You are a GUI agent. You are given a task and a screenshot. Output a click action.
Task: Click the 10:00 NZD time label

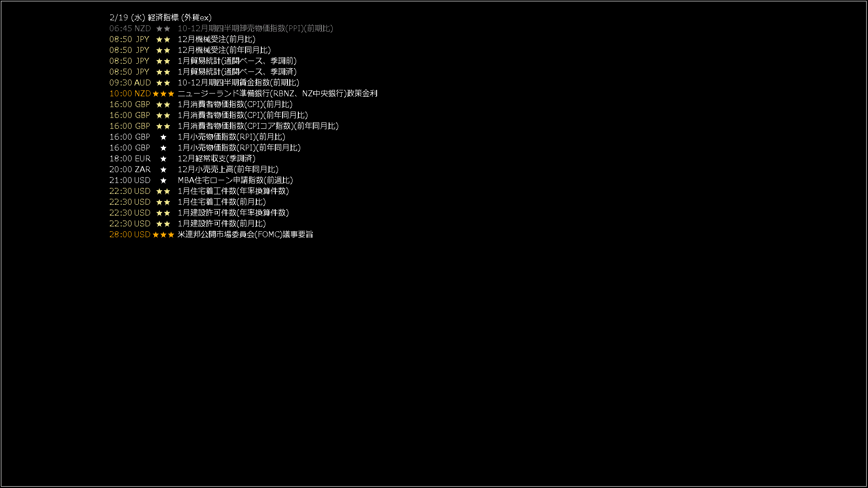pos(130,94)
